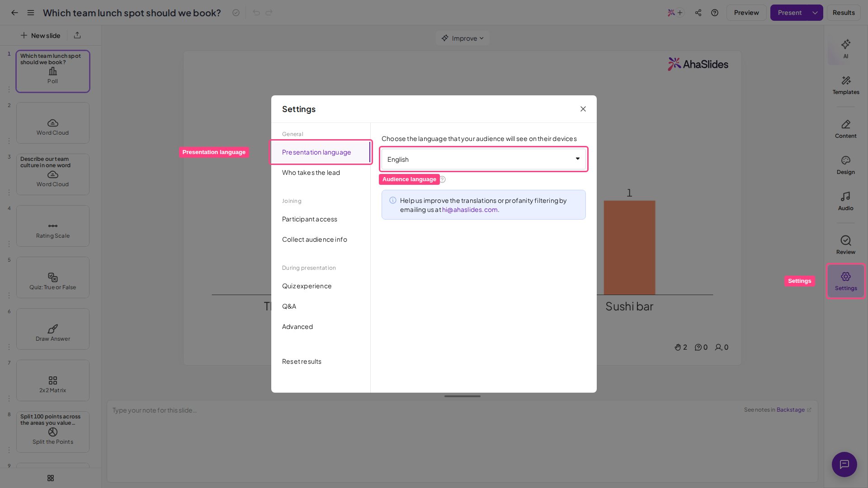The width and height of the screenshot is (868, 488).
Task: Open the English language dropdown
Action: pos(484,159)
